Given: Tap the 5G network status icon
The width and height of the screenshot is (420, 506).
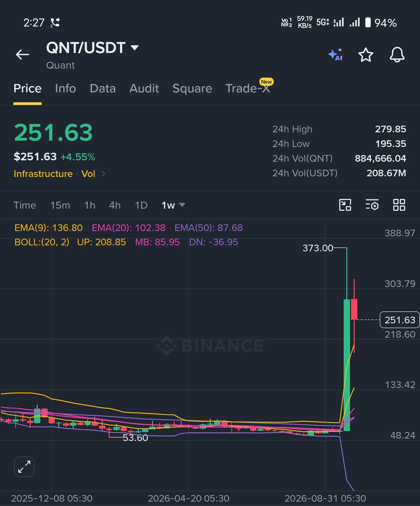Looking at the screenshot, I should [323, 23].
